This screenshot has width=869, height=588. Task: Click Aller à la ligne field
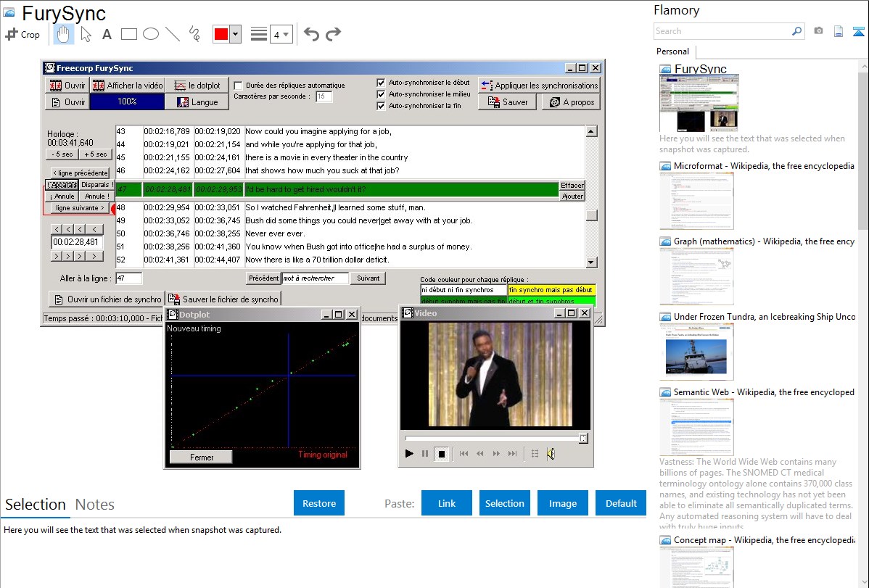pyautogui.click(x=128, y=278)
